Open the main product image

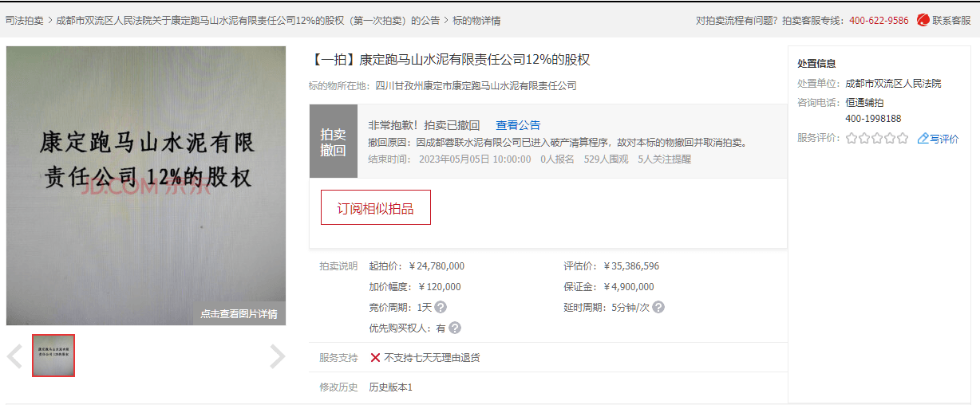coord(146,175)
